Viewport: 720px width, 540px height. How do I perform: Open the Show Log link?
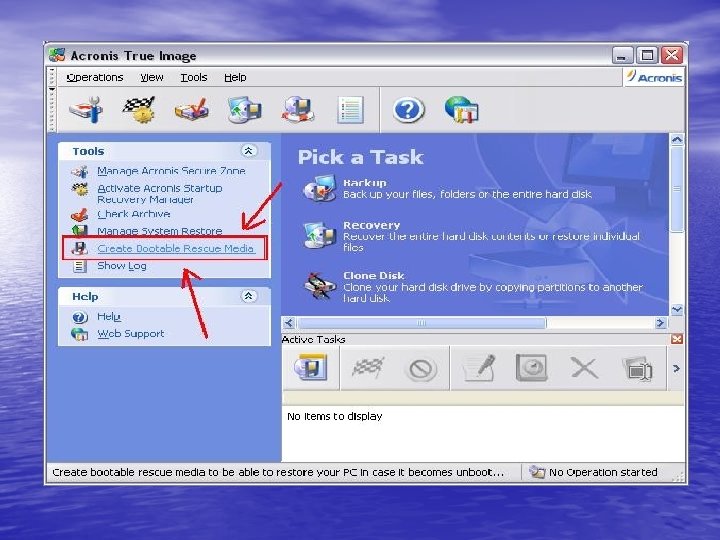pos(122,266)
